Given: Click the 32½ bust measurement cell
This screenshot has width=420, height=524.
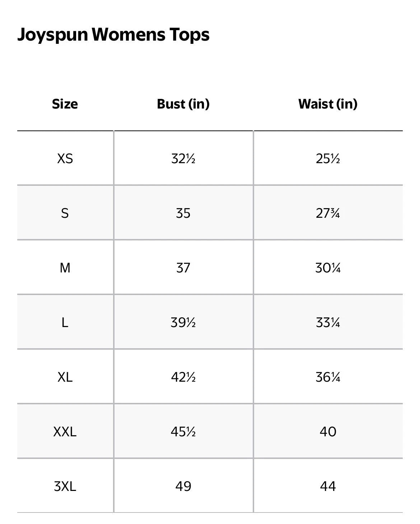Looking at the screenshot, I should click(x=183, y=158).
